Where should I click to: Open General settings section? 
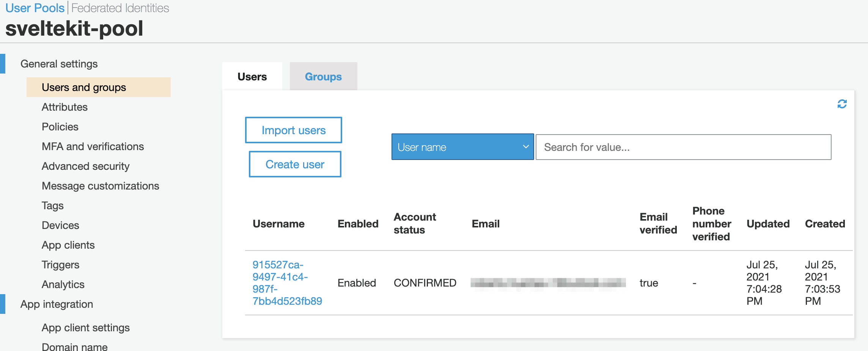click(59, 64)
